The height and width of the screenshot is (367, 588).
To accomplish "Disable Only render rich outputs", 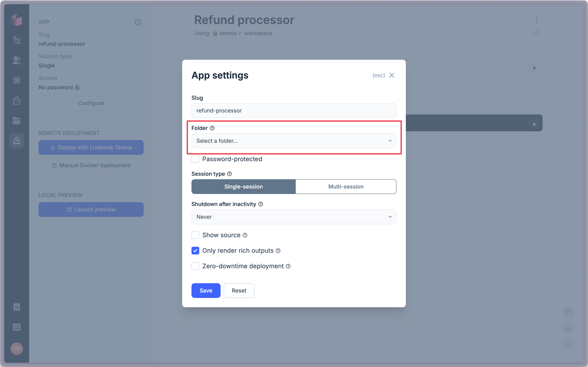I will (x=195, y=250).
